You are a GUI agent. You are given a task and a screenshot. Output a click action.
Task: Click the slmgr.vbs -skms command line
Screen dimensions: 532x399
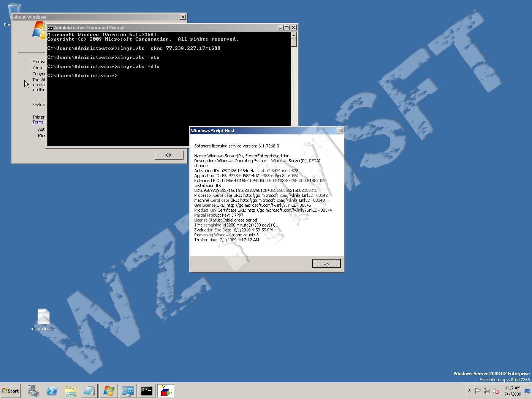pyautogui.click(x=134, y=48)
